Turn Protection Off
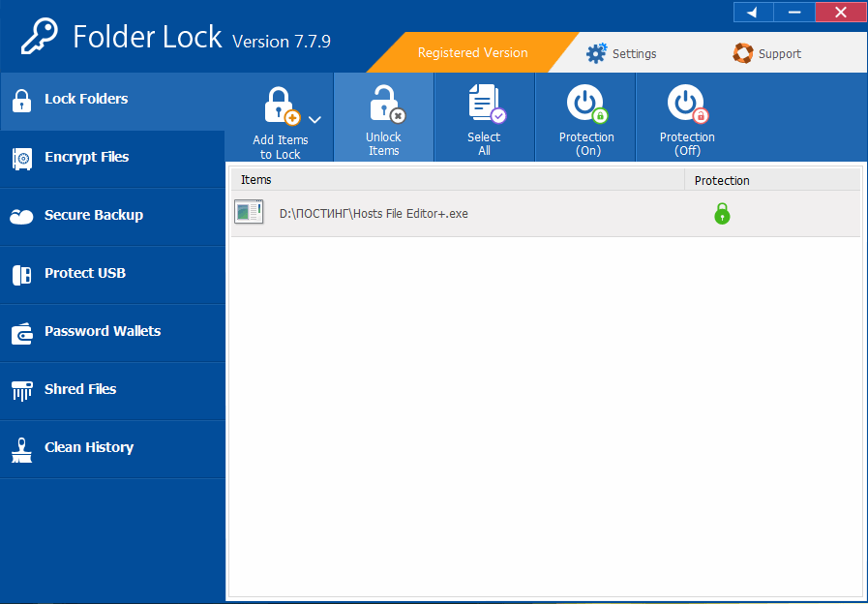The height and width of the screenshot is (604, 868). click(687, 104)
